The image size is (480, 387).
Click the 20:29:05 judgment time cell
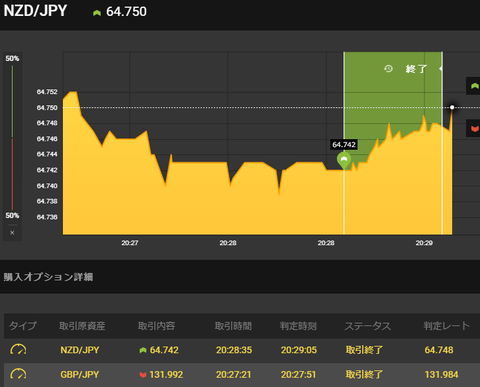coord(299,350)
